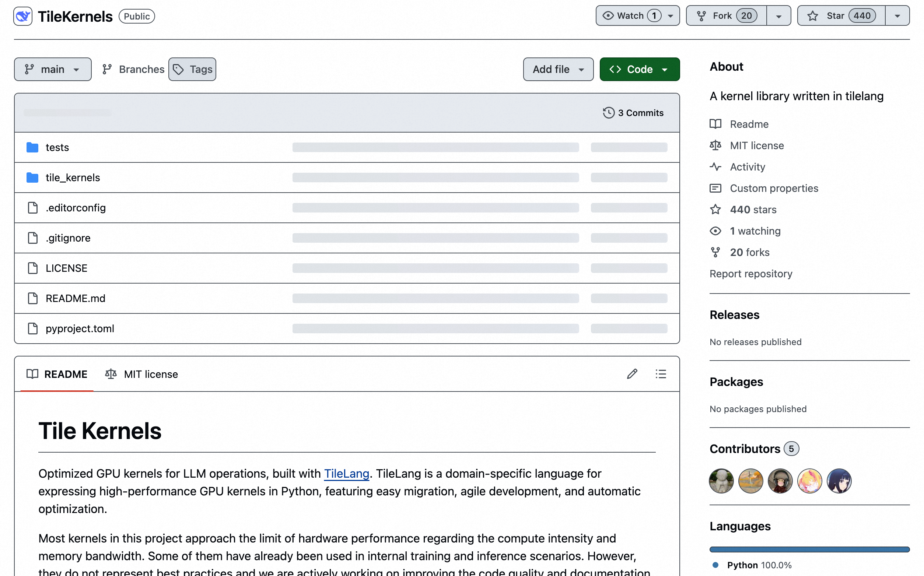This screenshot has height=576, width=924.
Task: Click the Tags label icon
Action: coord(178,69)
